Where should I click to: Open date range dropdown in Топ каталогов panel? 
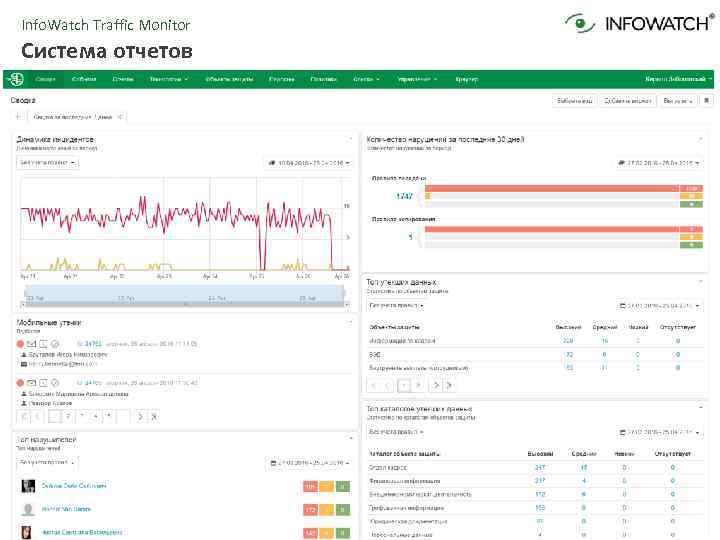(x=659, y=432)
